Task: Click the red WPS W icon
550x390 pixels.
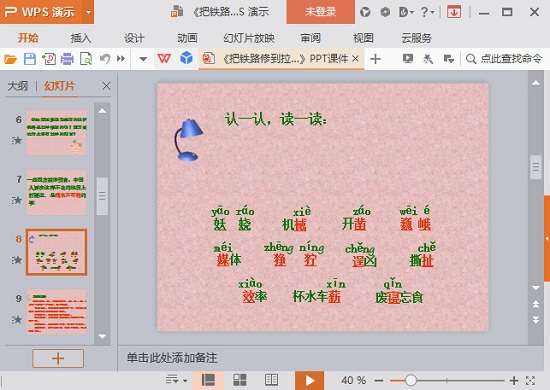Action: [164, 59]
